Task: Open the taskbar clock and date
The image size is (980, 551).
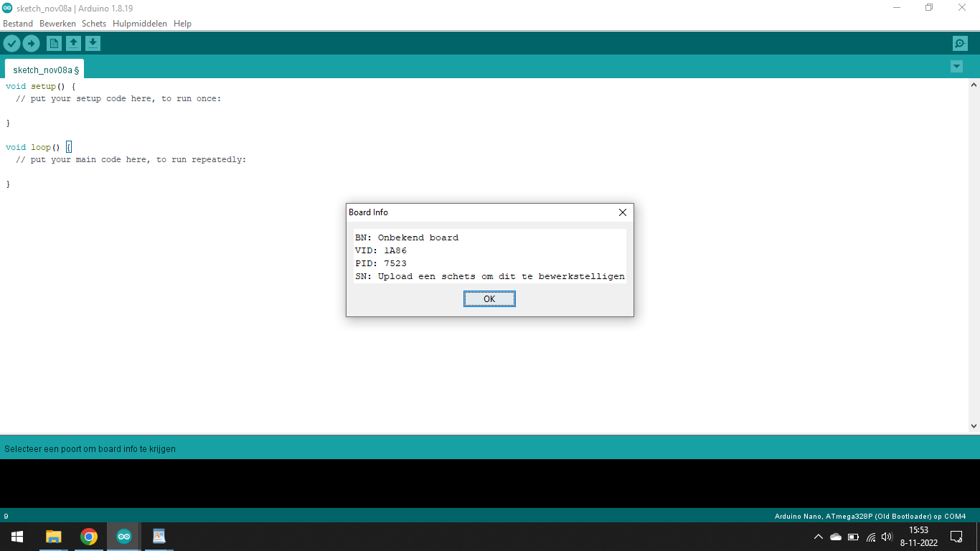Action: click(919, 537)
